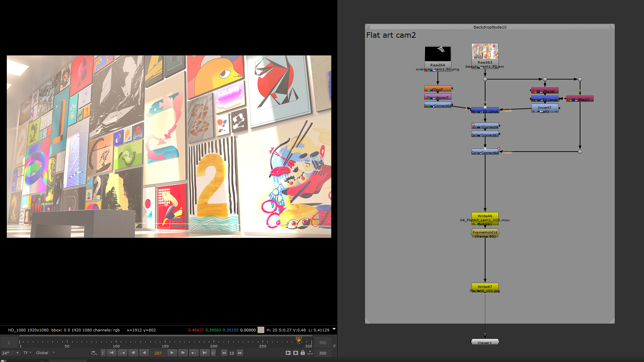Select the ColorCorrect66 node
Screen dimensions: 644x362
coord(437,105)
